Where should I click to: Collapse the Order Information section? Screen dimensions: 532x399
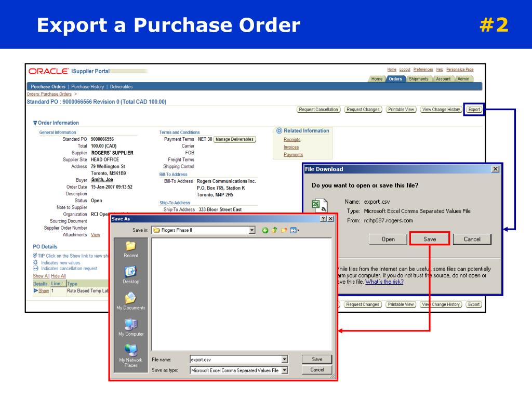(35, 123)
